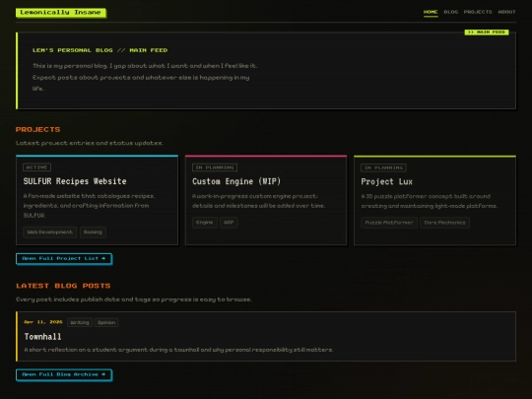The width and height of the screenshot is (532, 399).
Task: Click the SULFUR card description text
Action: (x=90, y=206)
